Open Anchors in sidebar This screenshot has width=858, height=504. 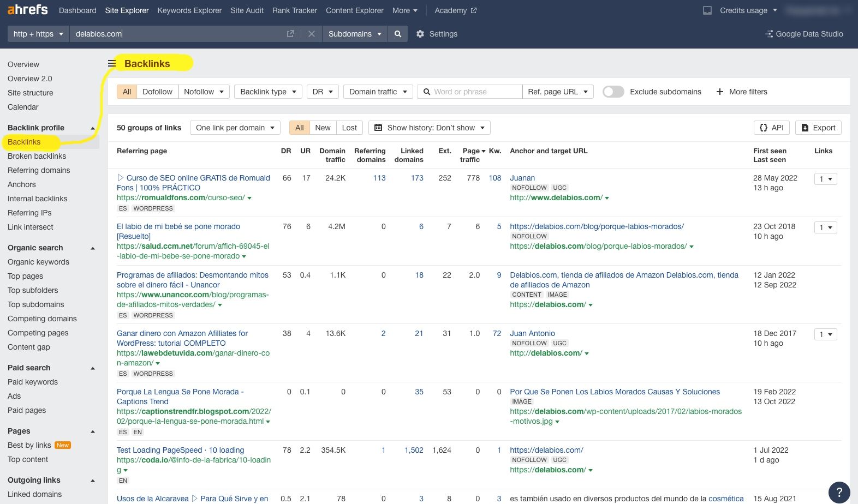point(22,184)
